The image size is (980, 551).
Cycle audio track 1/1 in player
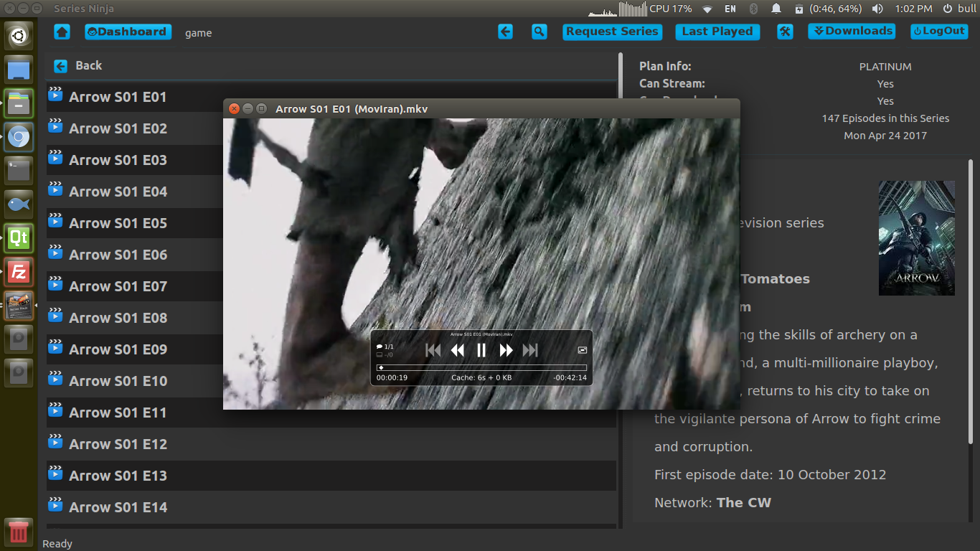pos(385,347)
